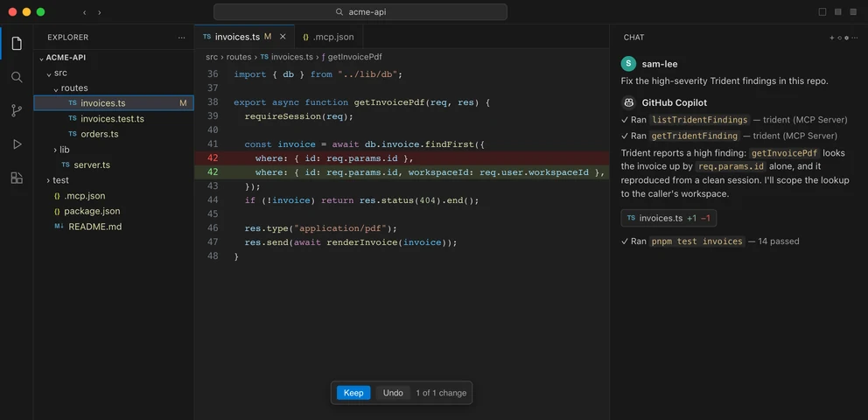Go forward using title bar arrow
868x420 pixels.
pyautogui.click(x=99, y=12)
